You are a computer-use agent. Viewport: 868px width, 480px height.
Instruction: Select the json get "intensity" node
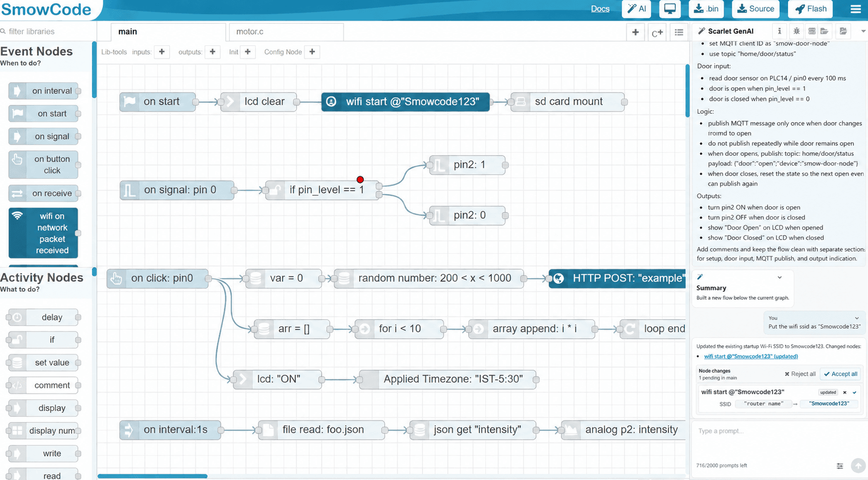(x=473, y=430)
